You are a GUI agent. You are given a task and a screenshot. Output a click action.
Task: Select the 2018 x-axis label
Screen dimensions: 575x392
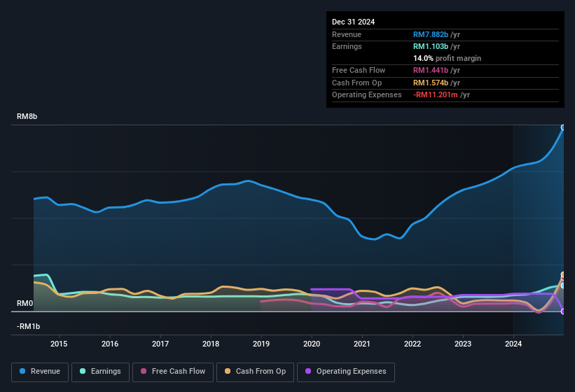[211, 344]
